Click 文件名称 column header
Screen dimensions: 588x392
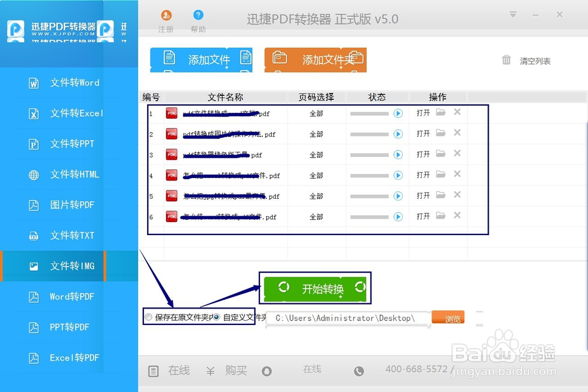225,97
